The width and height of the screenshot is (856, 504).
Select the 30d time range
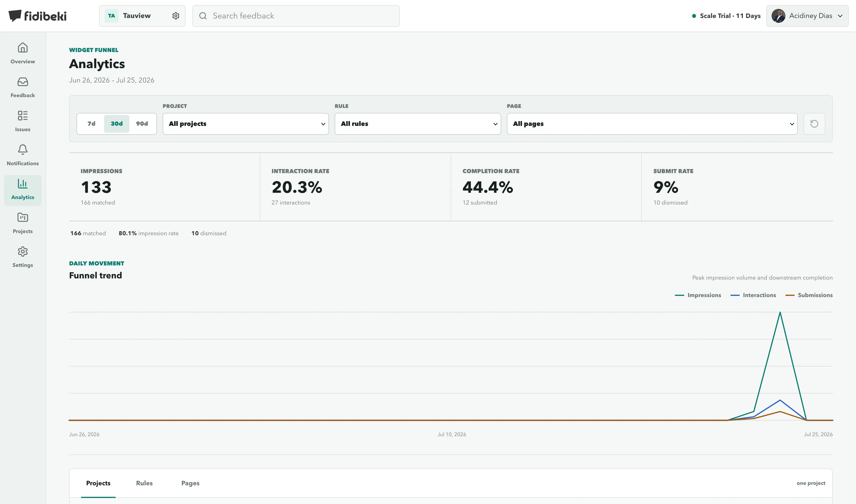coord(117,124)
